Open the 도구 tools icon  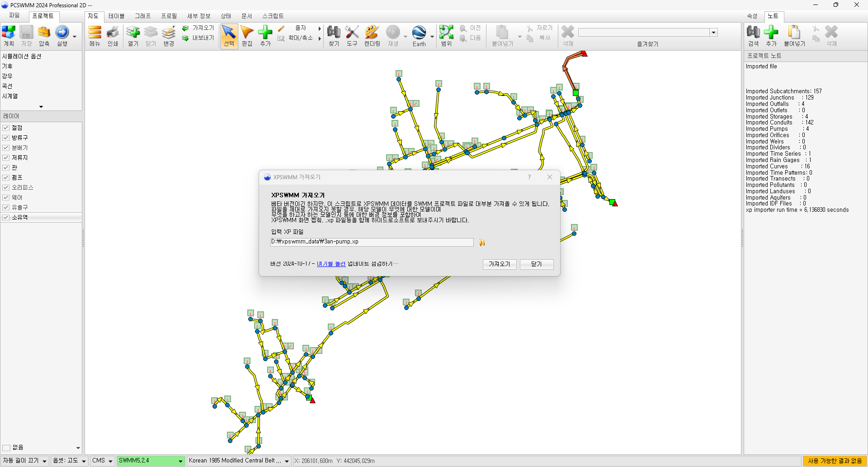click(x=352, y=33)
